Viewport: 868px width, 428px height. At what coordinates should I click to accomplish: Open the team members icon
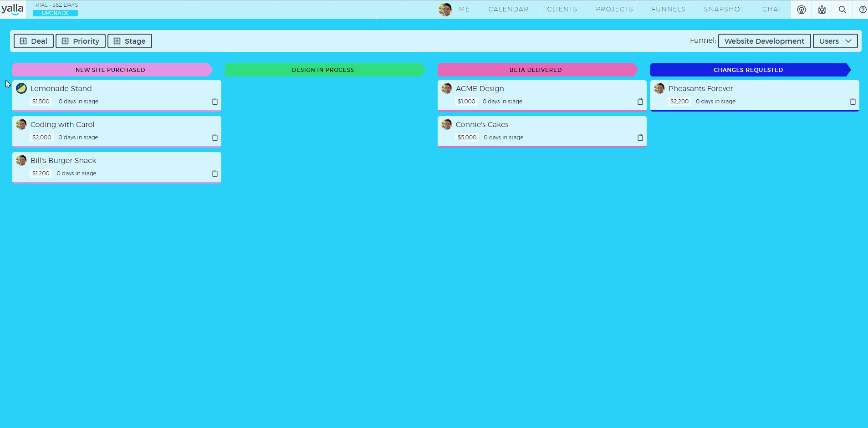click(x=822, y=10)
